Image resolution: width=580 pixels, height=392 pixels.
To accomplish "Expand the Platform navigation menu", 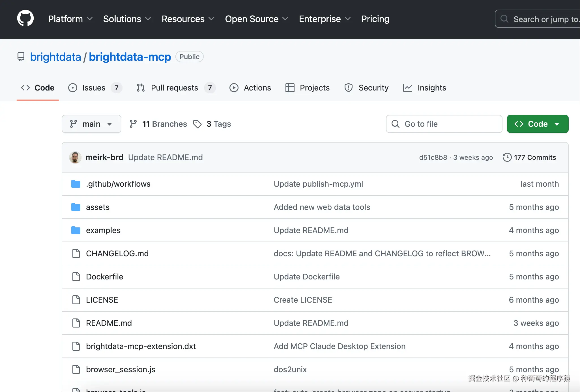I will 70,19.
